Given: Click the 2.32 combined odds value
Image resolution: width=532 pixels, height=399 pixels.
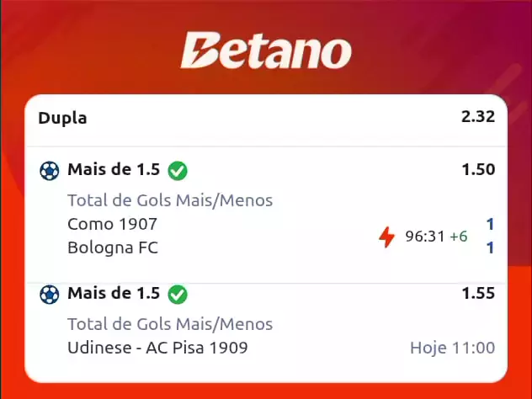Looking at the screenshot, I should [477, 118].
